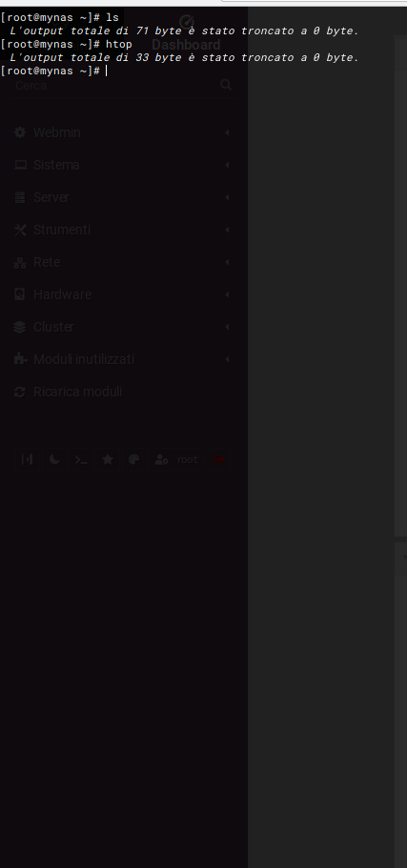This screenshot has height=868, width=407.
Task: Open root user settings button
Action: coord(176,459)
